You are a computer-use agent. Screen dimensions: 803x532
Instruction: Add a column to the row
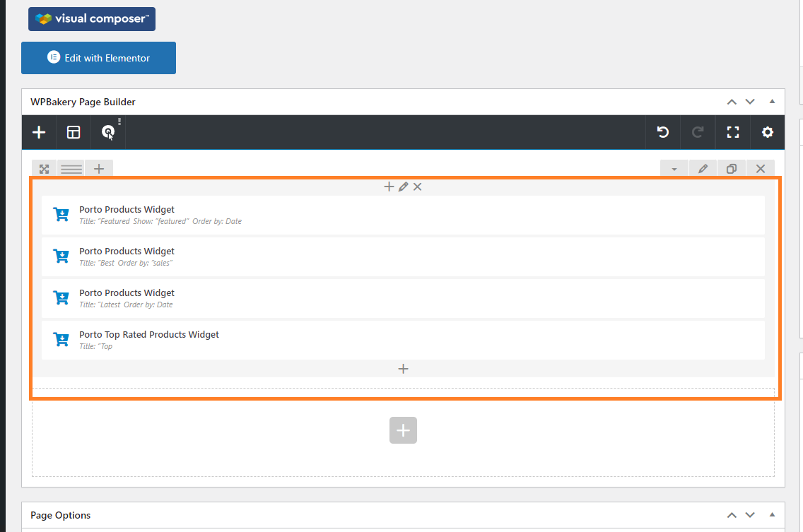[99, 168]
